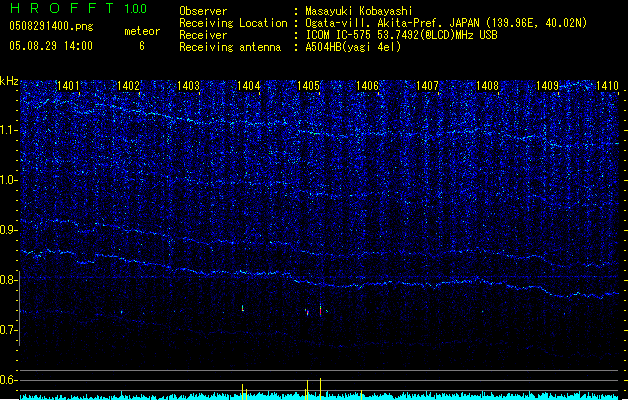This screenshot has width=629, height=400.
Task: Click the 05.08.29 14:00 date stamp
Action: (x=49, y=46)
